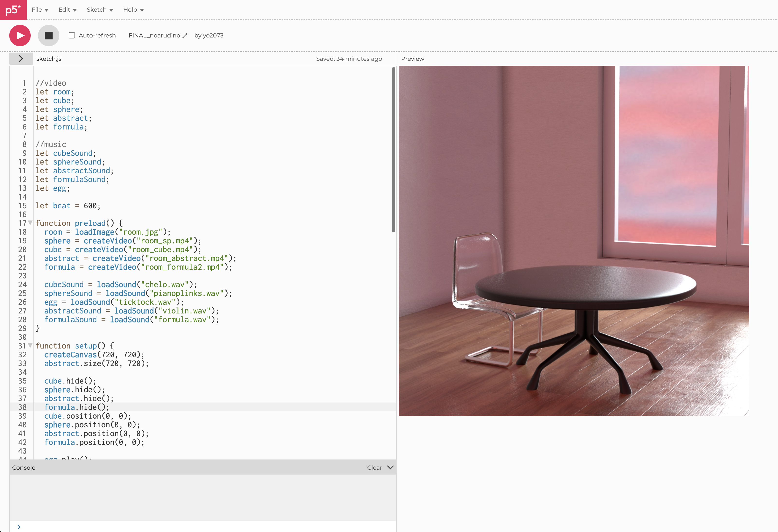Open yo2073 author profile link

(213, 36)
